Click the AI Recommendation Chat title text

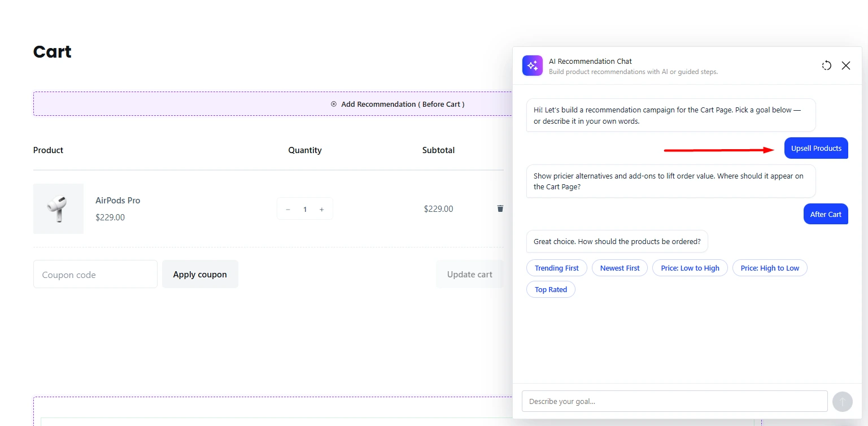coord(590,61)
